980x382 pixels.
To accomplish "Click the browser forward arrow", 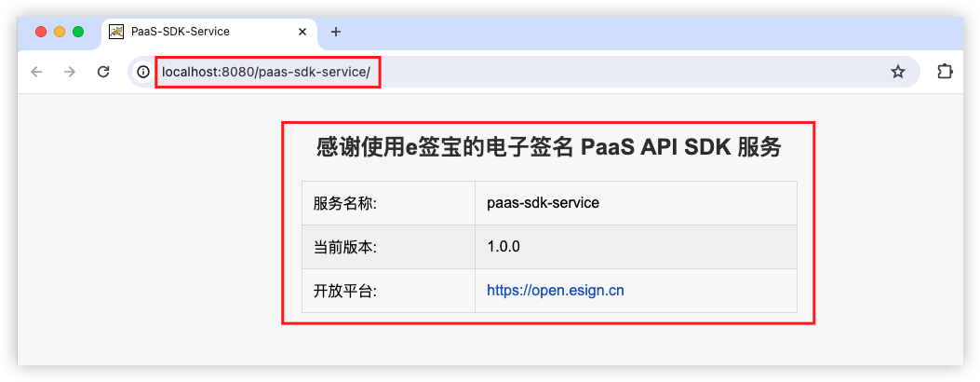I will click(x=70, y=72).
